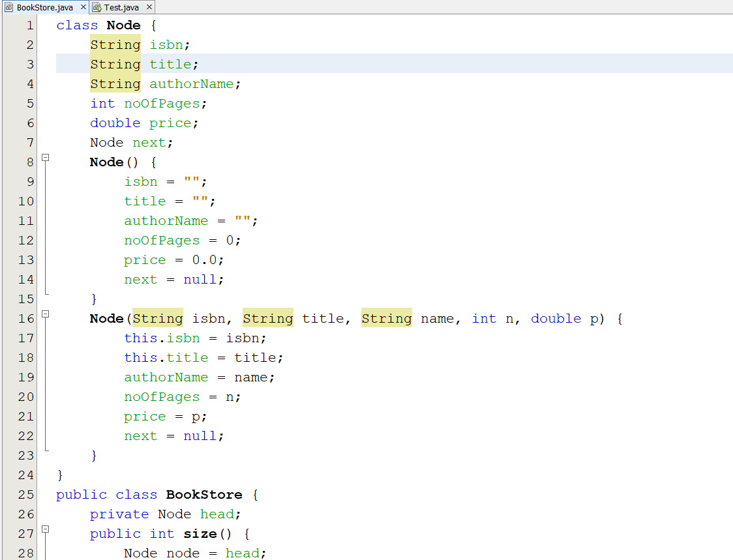Image resolution: width=733 pixels, height=560 pixels.
Task: Click the null keyword on line 14
Action: pos(200,279)
